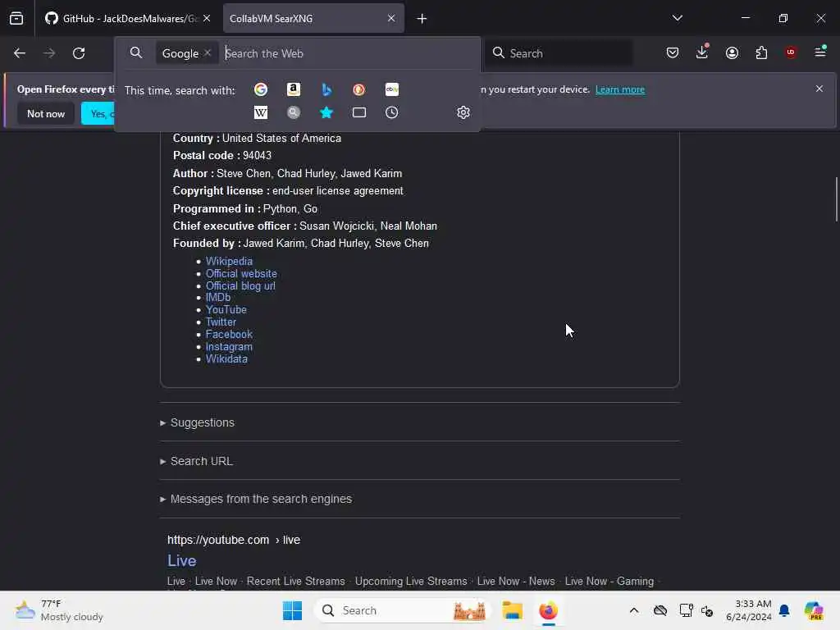Click Not now in the notification bar

coord(46,113)
